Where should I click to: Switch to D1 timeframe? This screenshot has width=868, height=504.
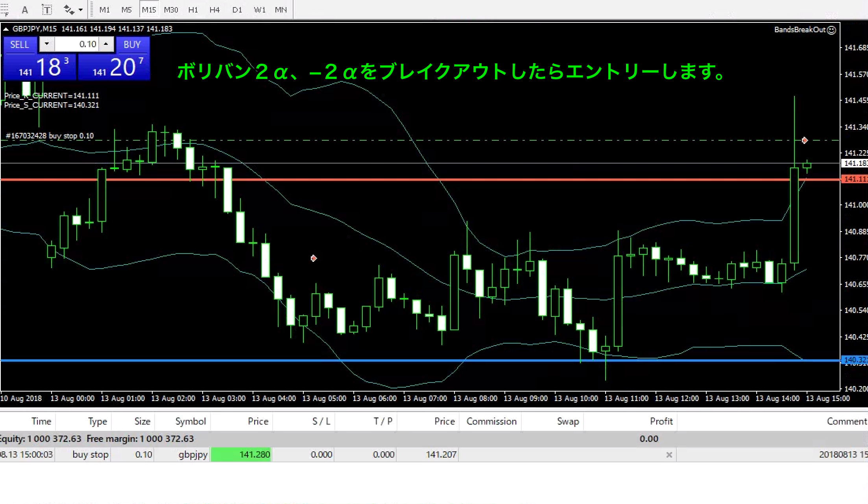237,10
